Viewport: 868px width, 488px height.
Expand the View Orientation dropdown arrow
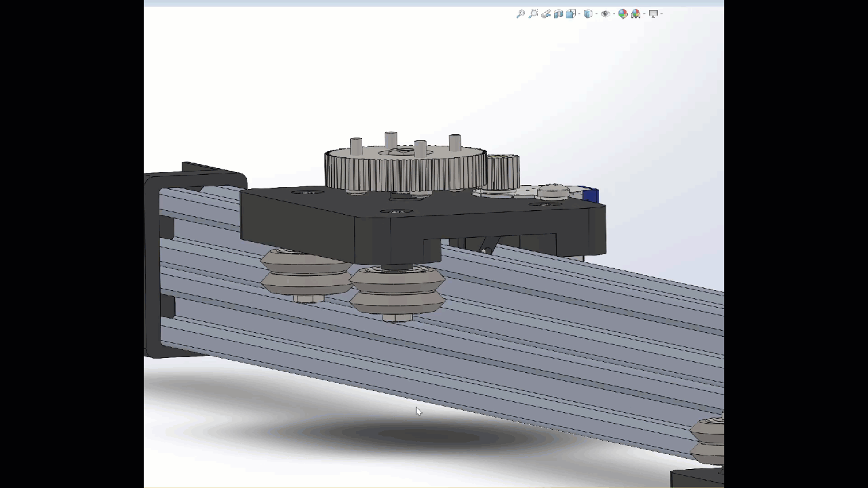(579, 14)
